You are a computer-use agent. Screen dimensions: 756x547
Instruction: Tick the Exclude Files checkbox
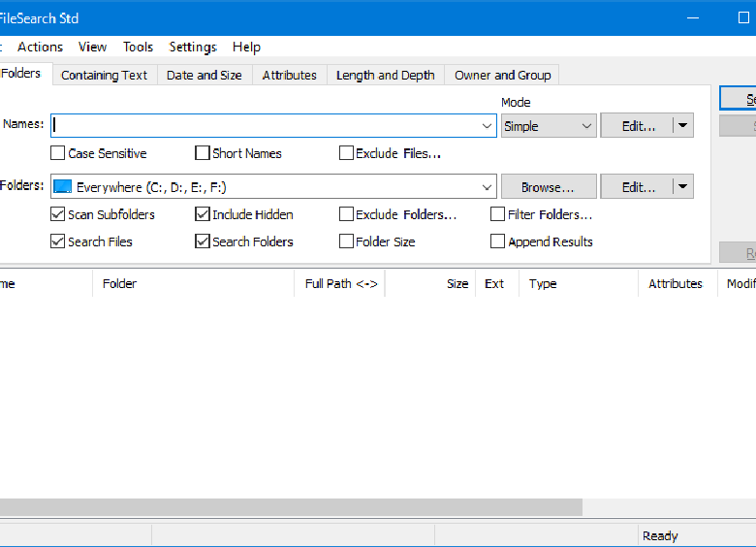point(346,153)
